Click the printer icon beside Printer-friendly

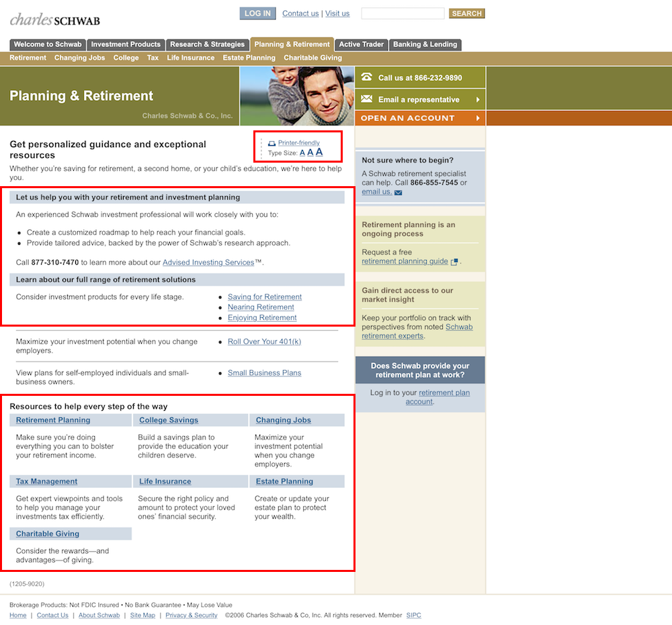271,143
